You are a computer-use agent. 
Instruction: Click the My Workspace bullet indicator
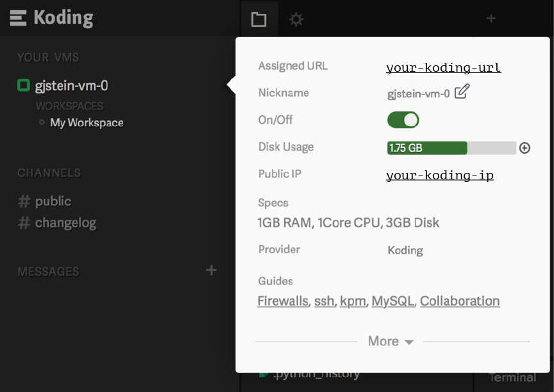[x=42, y=122]
